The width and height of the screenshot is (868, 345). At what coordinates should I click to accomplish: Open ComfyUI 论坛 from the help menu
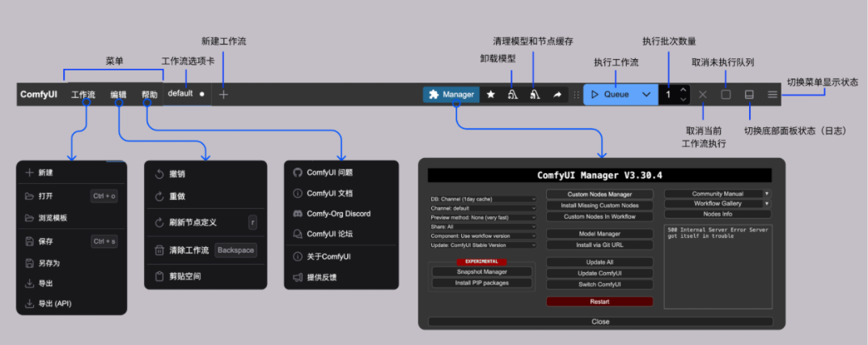[x=341, y=234]
